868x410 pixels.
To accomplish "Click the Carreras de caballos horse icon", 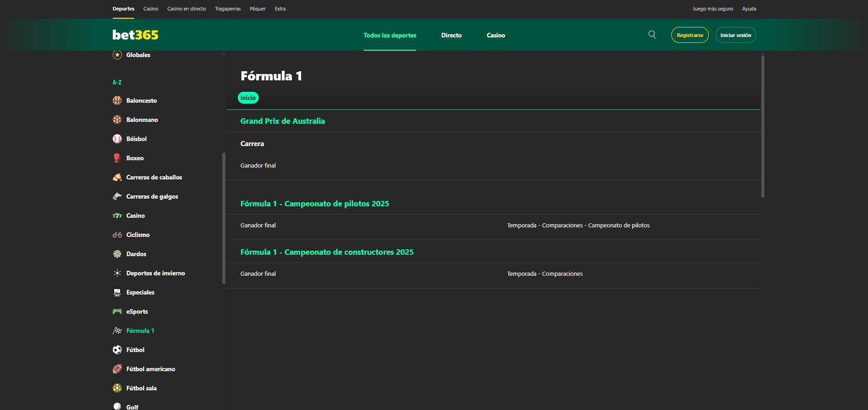I will [117, 177].
